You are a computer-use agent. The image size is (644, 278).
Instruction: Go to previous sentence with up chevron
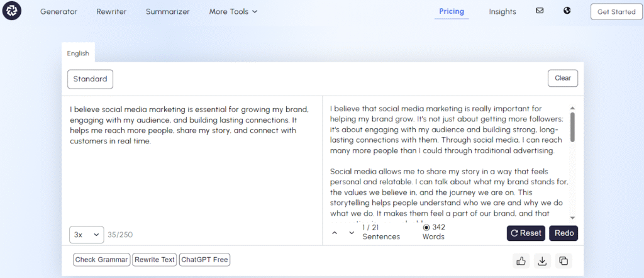[x=335, y=233]
